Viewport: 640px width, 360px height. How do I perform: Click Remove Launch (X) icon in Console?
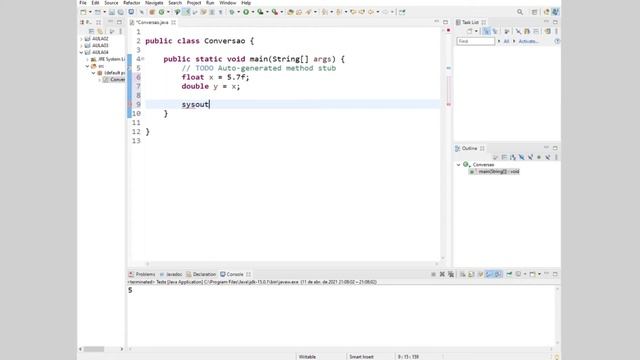[x=442, y=274]
